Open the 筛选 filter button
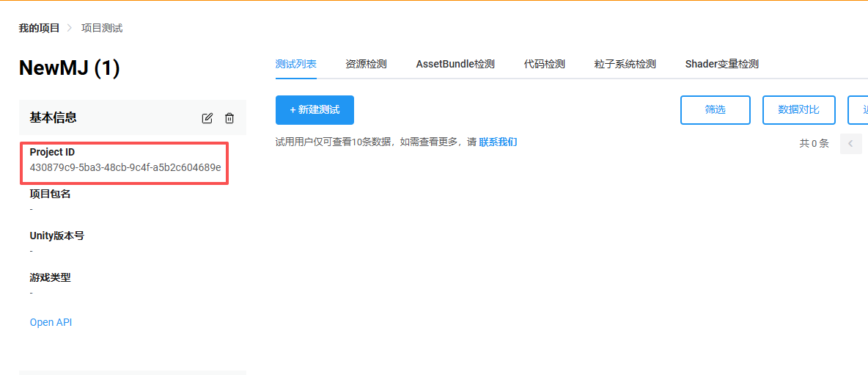868x375 pixels. 716,110
